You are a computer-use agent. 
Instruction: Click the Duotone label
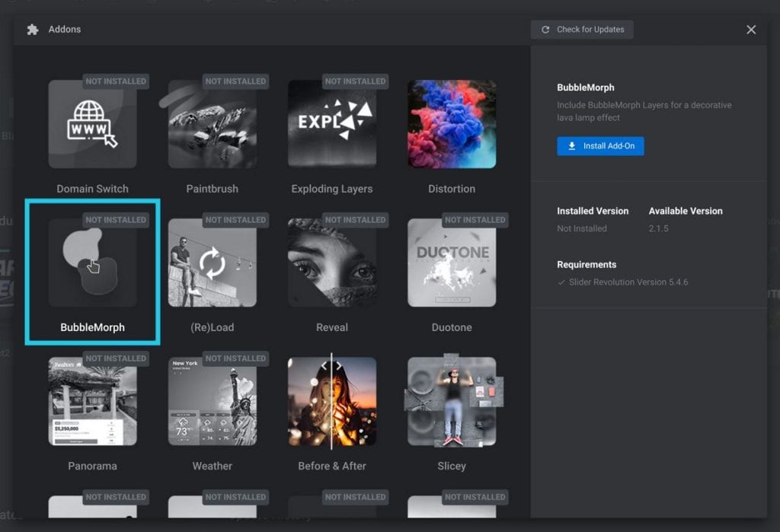pyautogui.click(x=452, y=328)
